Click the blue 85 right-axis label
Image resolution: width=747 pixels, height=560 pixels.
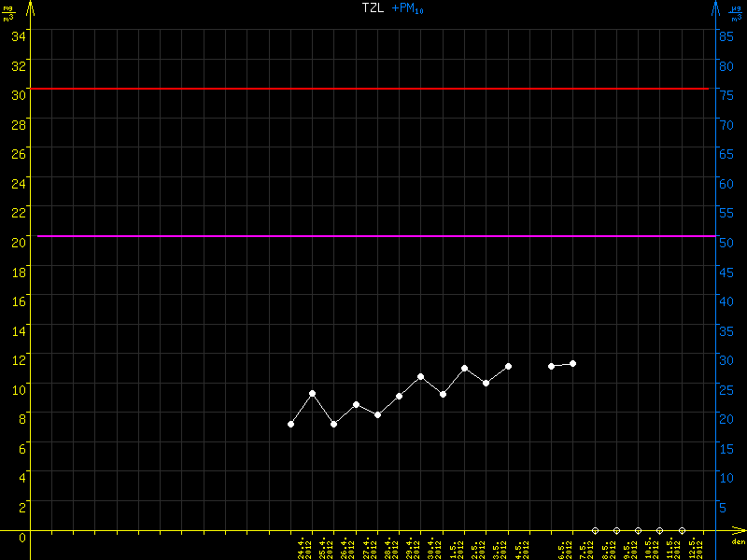tap(725, 35)
